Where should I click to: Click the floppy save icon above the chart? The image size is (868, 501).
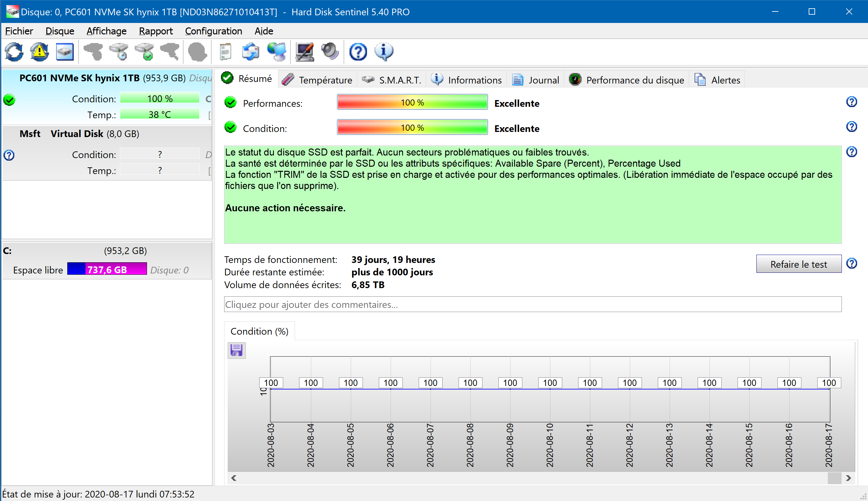(x=236, y=350)
